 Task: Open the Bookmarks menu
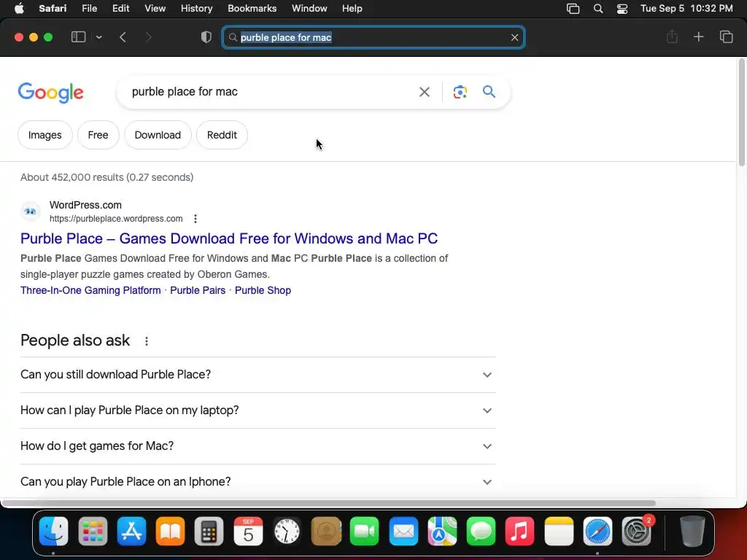point(252,9)
